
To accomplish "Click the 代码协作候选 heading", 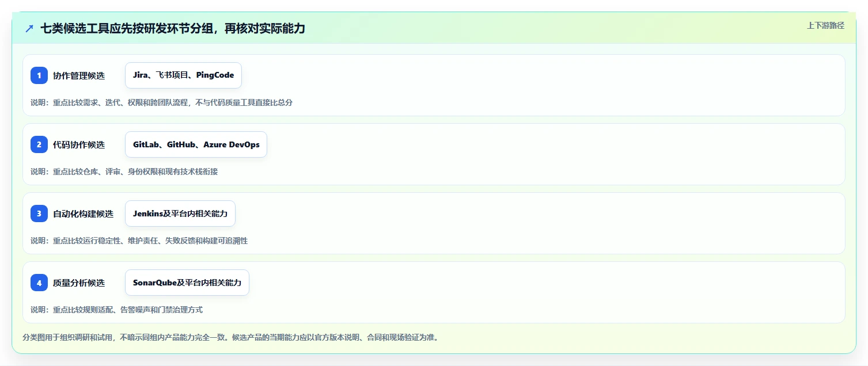I will point(79,144).
